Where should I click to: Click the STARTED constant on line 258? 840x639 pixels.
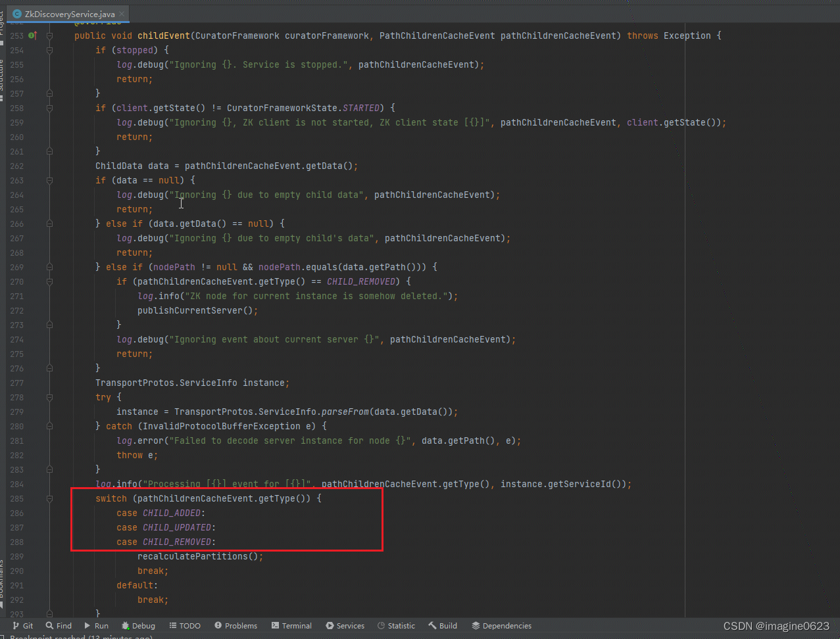point(361,108)
